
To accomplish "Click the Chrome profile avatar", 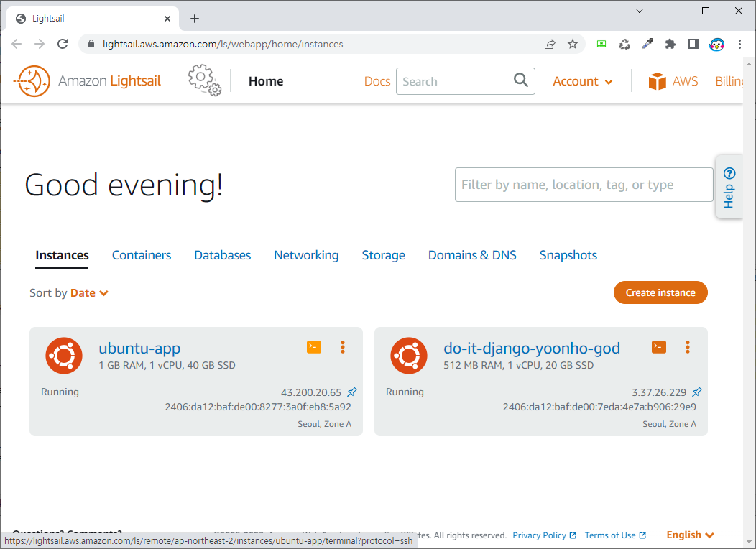I will (x=716, y=45).
